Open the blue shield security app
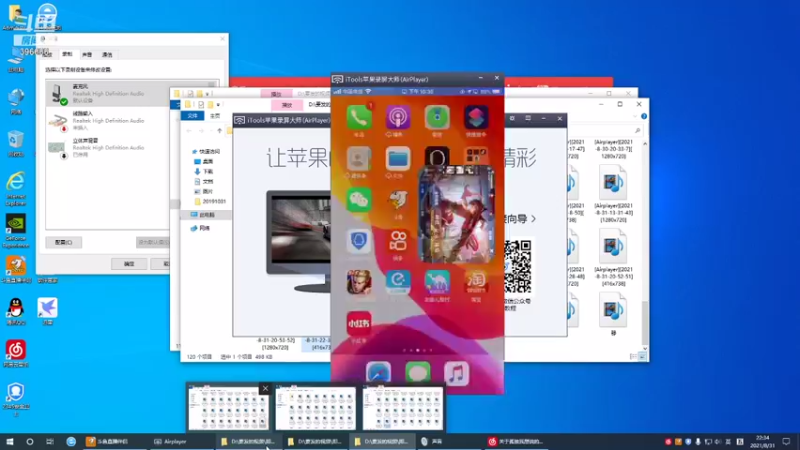This screenshot has height=450, width=800. (359, 241)
